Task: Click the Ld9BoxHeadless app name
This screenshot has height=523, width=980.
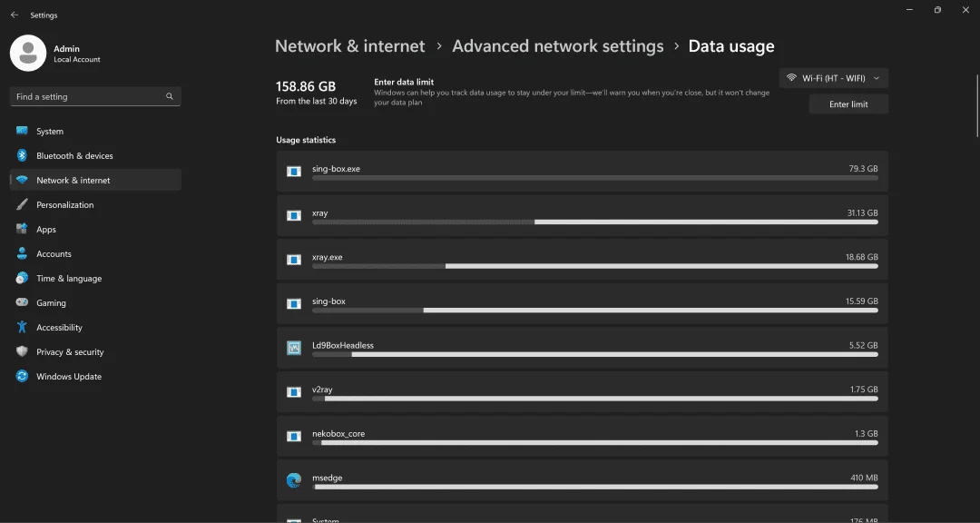Action: pos(342,345)
